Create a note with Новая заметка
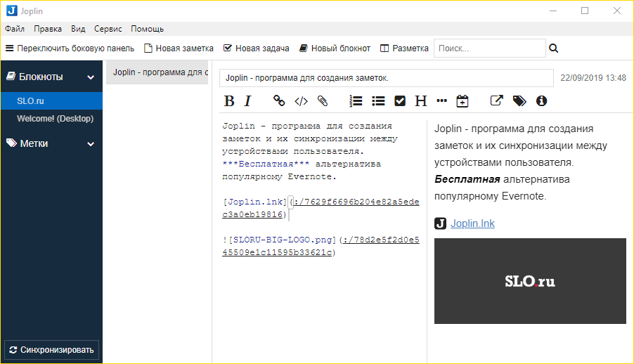The height and width of the screenshot is (364, 634). pos(179,48)
